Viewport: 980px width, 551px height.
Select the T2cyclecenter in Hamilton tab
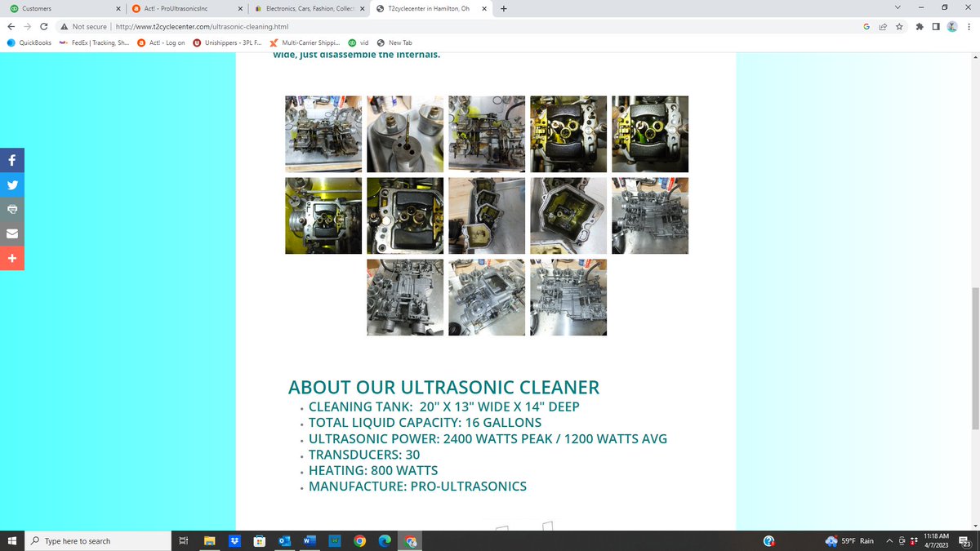coord(430,9)
